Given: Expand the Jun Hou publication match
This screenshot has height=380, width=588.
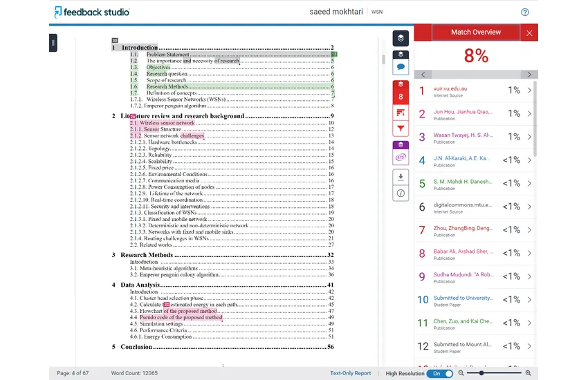Looking at the screenshot, I should pos(529,114).
